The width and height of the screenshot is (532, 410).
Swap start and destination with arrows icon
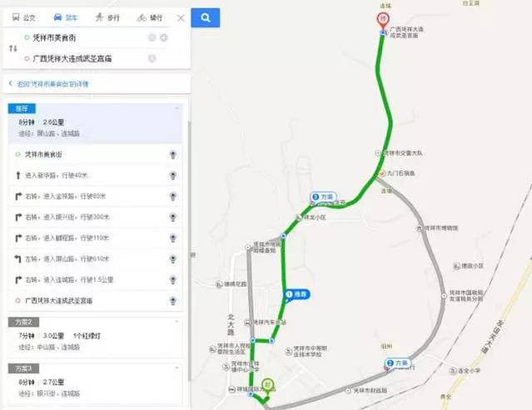12,48
